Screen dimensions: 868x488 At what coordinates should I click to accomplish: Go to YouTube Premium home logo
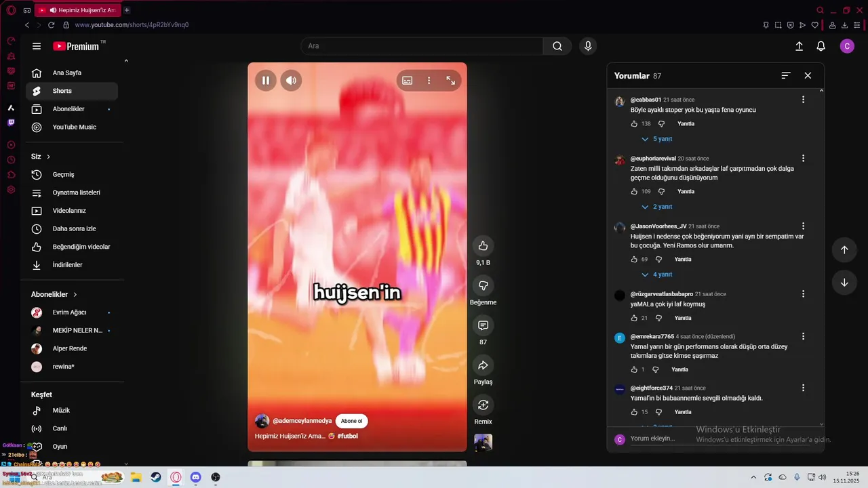tap(76, 46)
